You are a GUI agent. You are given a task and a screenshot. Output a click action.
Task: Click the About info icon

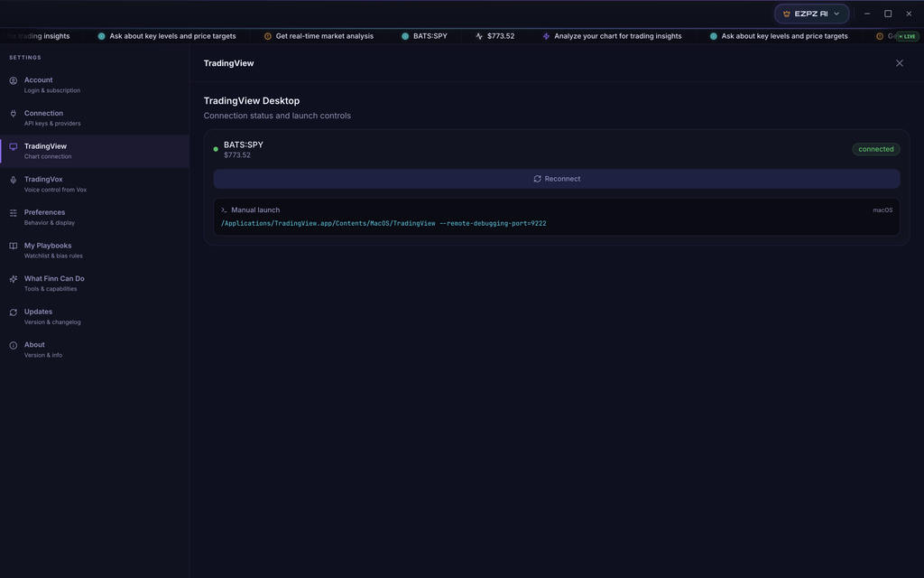pos(13,345)
